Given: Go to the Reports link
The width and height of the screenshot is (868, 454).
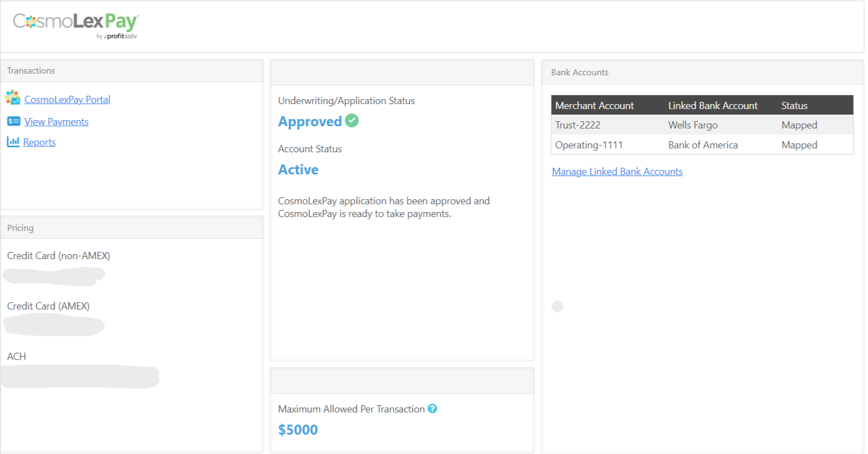Looking at the screenshot, I should pyautogui.click(x=39, y=142).
